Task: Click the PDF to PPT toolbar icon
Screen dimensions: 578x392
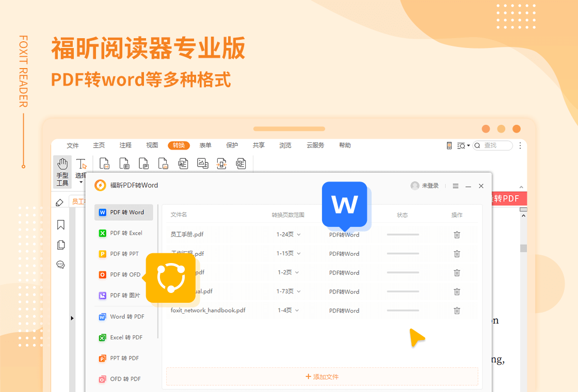Action: [143, 164]
